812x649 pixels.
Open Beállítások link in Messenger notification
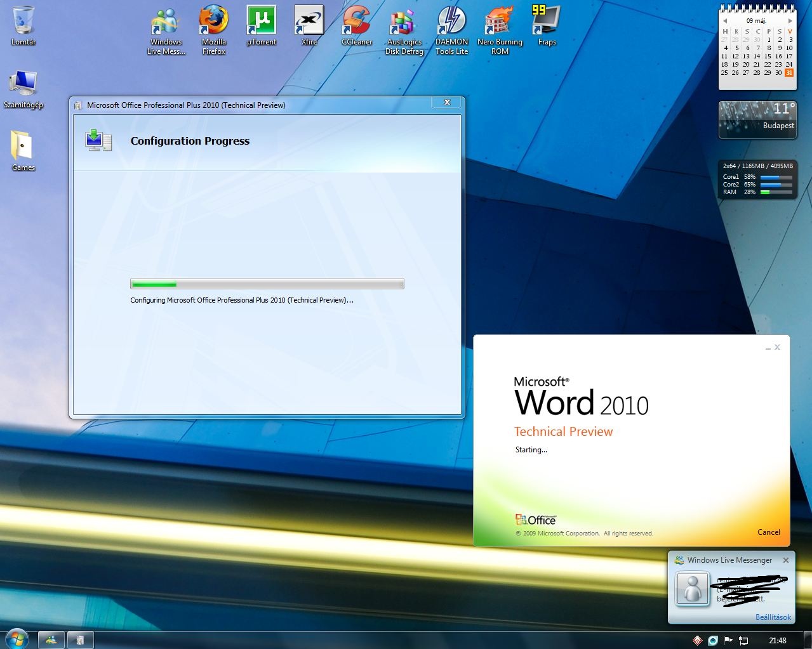[x=773, y=617]
